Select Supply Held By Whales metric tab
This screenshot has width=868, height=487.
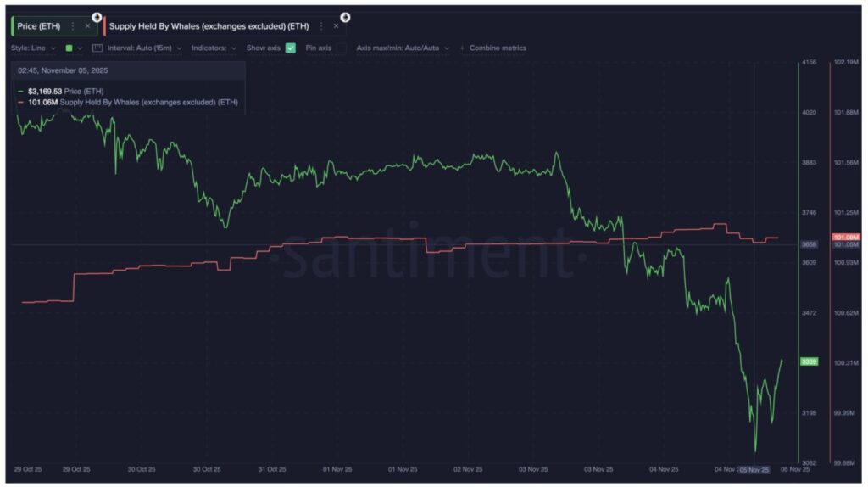coord(209,26)
